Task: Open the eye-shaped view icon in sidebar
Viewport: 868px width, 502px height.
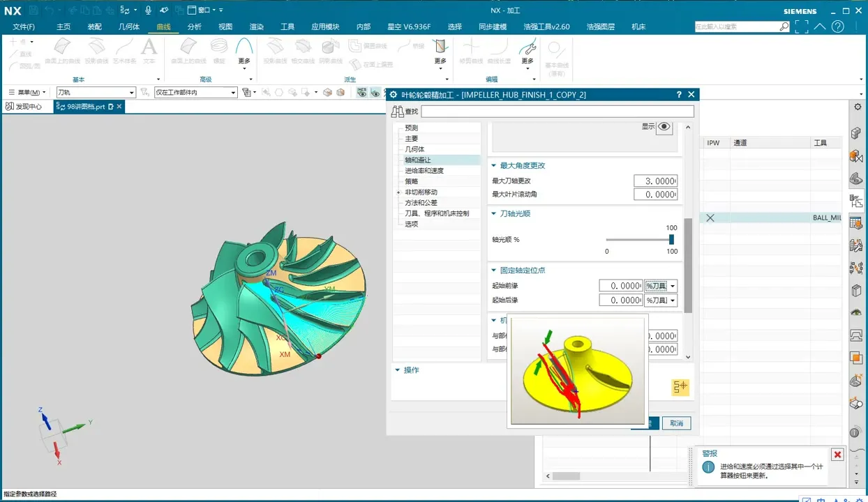Action: coord(856,313)
